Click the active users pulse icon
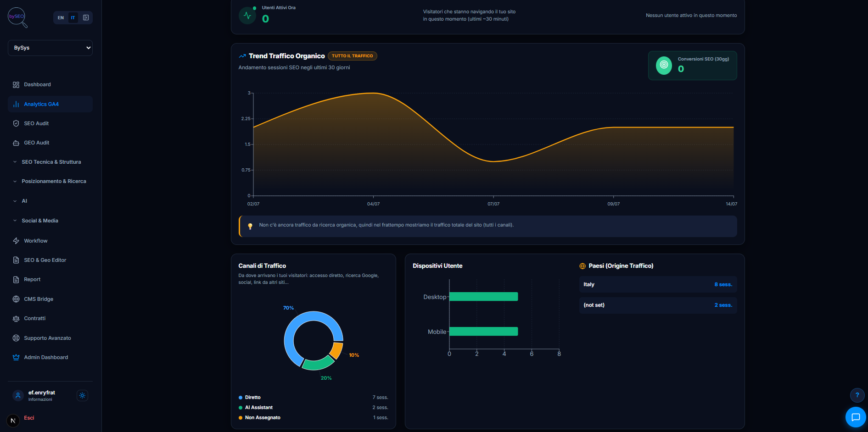 247,16
